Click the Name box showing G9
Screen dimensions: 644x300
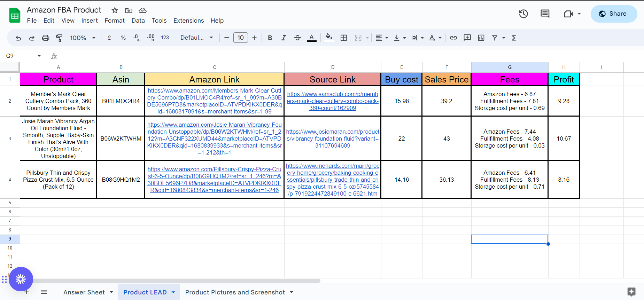coord(23,56)
